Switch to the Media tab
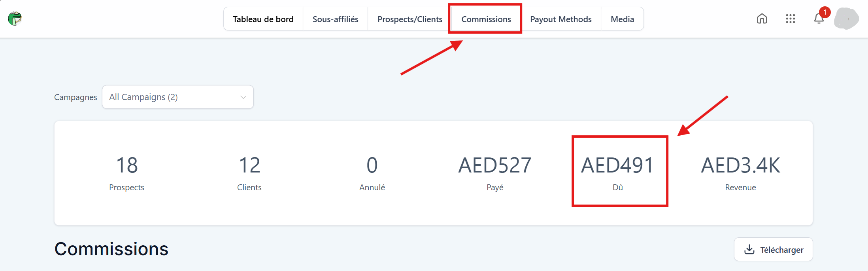 click(x=622, y=19)
